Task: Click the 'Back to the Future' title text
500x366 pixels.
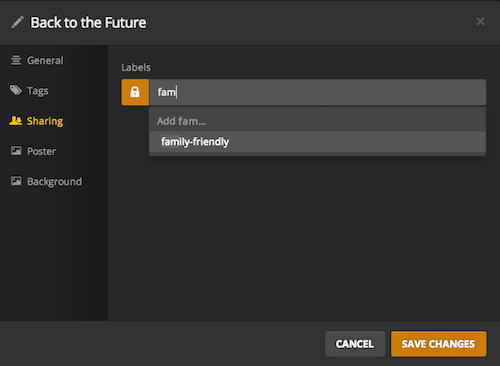Action: [88, 23]
